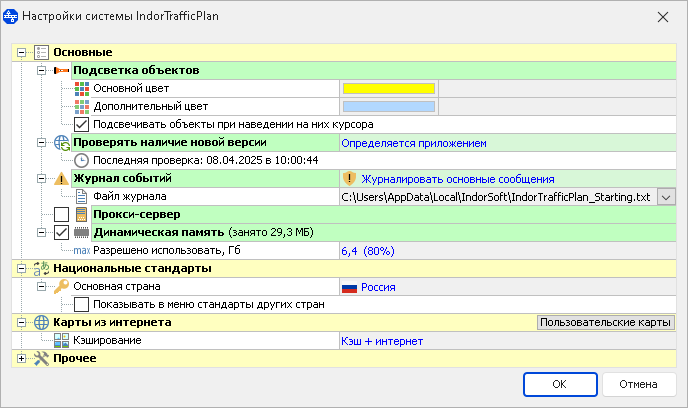Click the Russian flag icon
The image size is (688, 408).
tap(349, 288)
